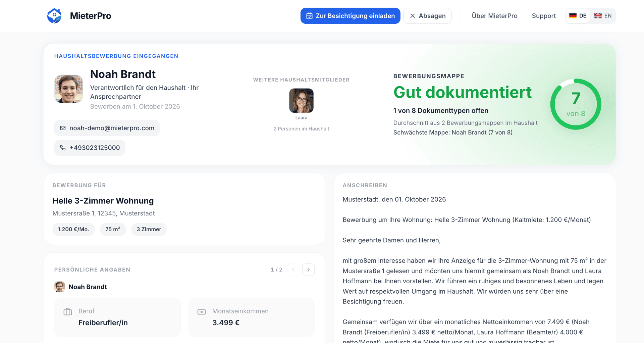Open the Über MieterPro page
Viewport: 644px width, 343px height.
495,16
